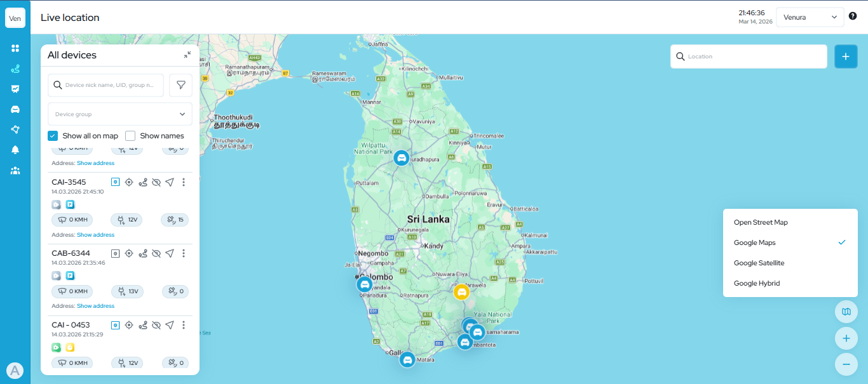Open the Venura account dropdown
The width and height of the screenshot is (868, 384).
click(810, 17)
